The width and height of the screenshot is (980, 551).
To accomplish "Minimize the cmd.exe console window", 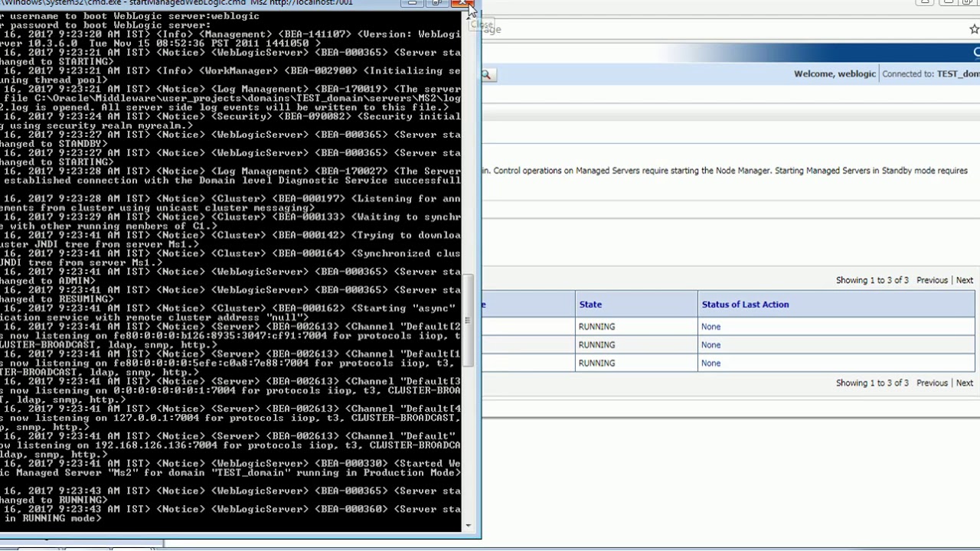I will click(413, 3).
